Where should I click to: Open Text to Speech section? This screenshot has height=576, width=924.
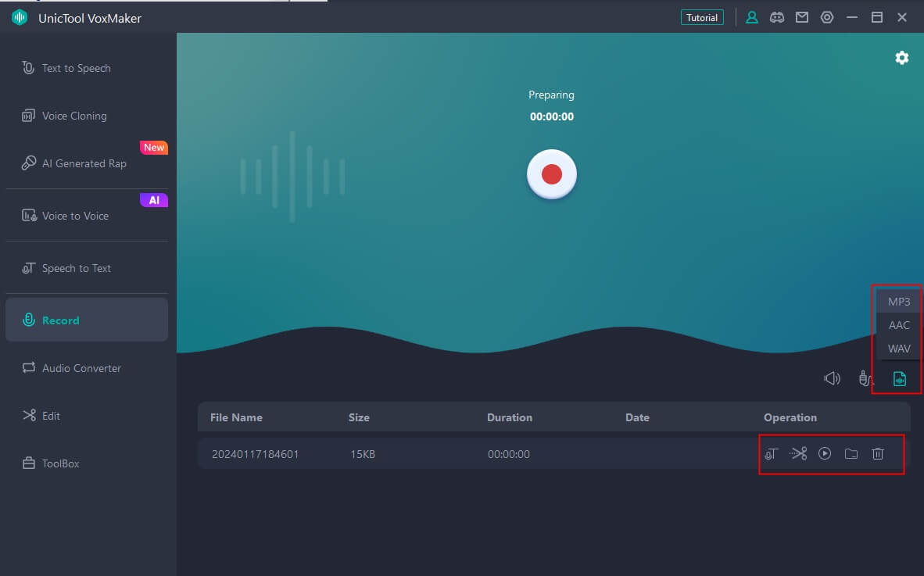[x=87, y=68]
